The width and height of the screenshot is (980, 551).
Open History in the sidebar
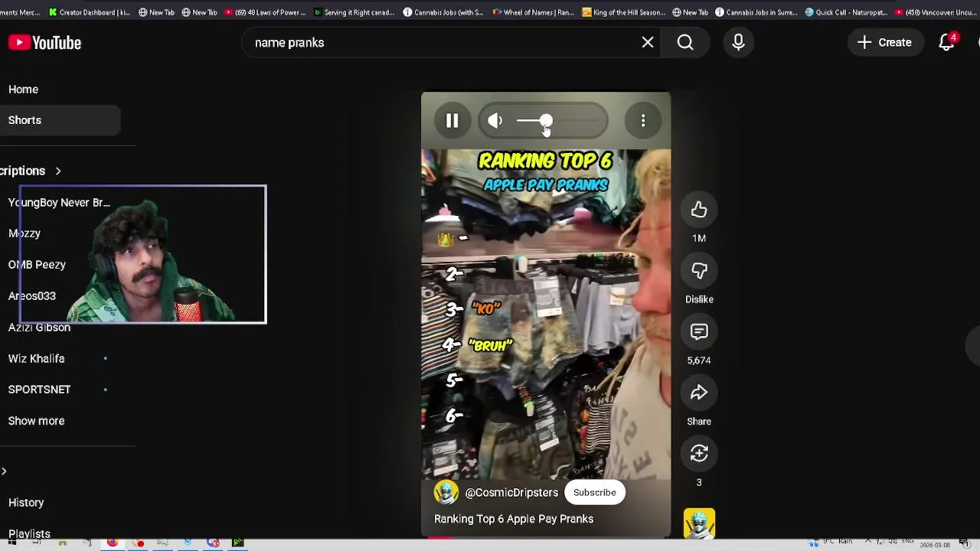tap(26, 503)
